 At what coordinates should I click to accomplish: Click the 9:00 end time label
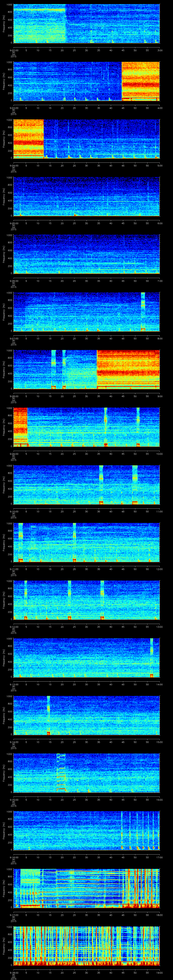click(x=160, y=396)
